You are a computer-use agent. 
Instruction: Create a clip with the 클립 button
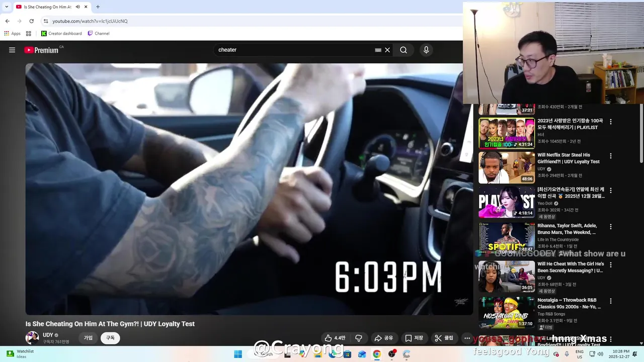pos(444,338)
